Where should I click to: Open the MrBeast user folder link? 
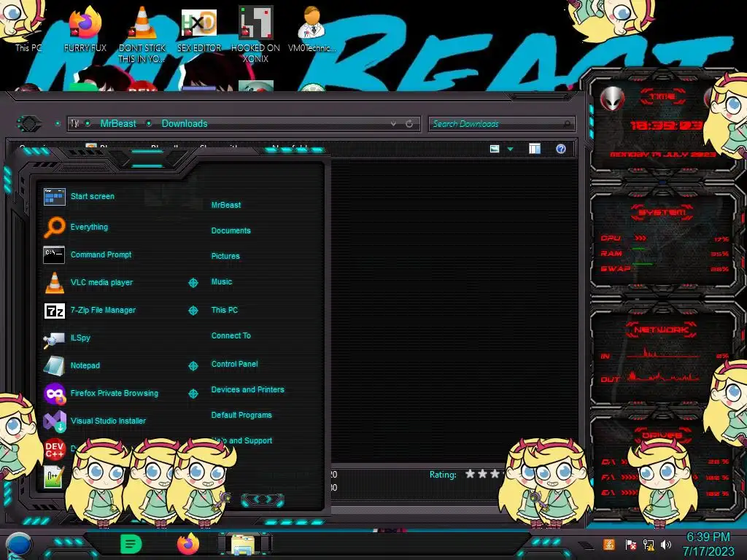click(x=226, y=205)
